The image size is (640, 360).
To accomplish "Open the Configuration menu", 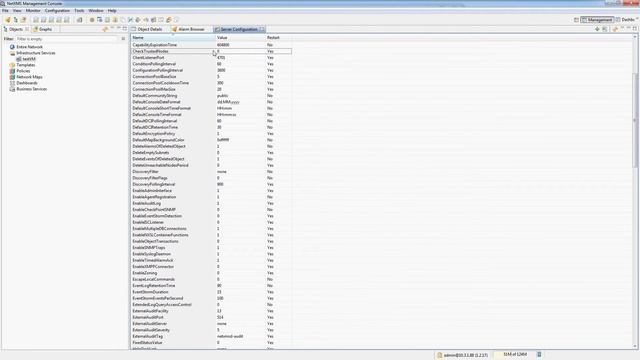I will pyautogui.click(x=57, y=11).
